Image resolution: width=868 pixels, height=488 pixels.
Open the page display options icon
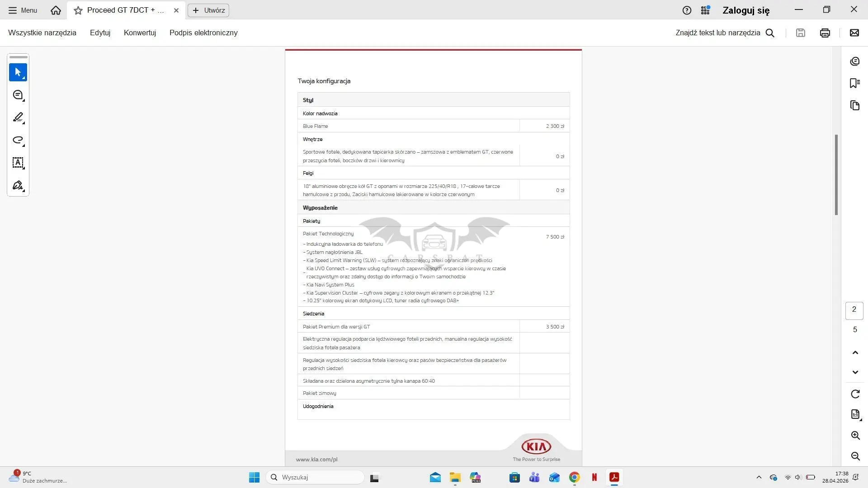pyautogui.click(x=855, y=414)
